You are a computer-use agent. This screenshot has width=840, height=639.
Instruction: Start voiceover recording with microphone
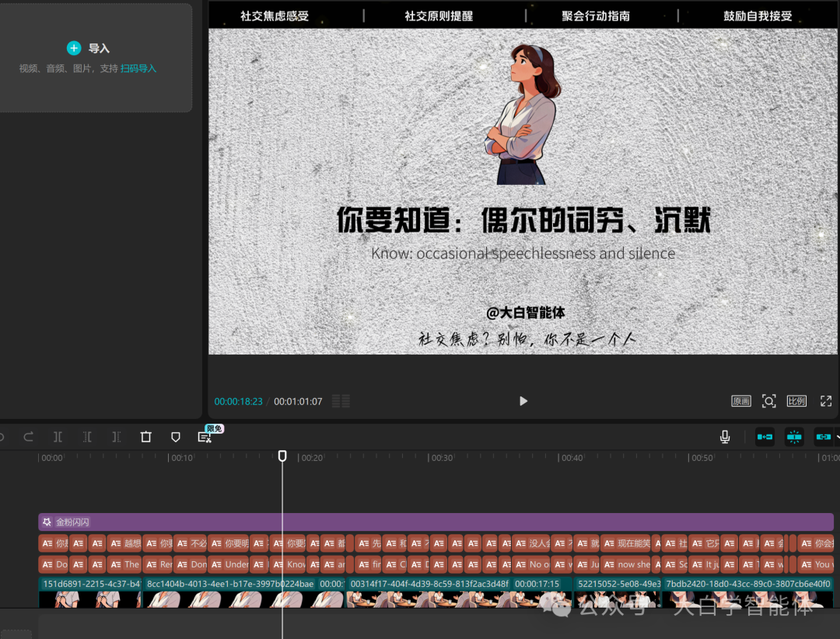click(725, 437)
